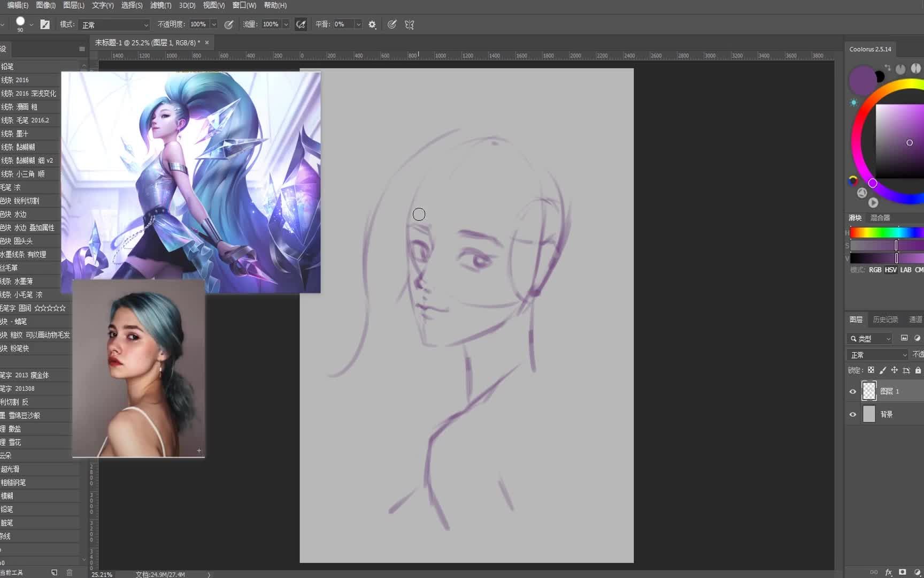Screen dimensions: 924x578
Task: Select the 粗糙钢笔 brush preset
Action: click(40, 482)
